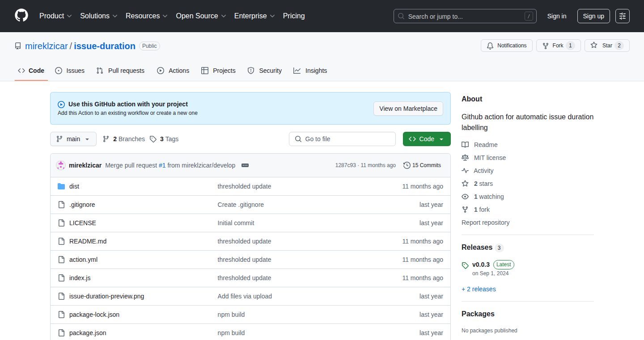Expand the Enterprise menu
Screen dimensions: 644x340
pyautogui.click(x=254, y=16)
